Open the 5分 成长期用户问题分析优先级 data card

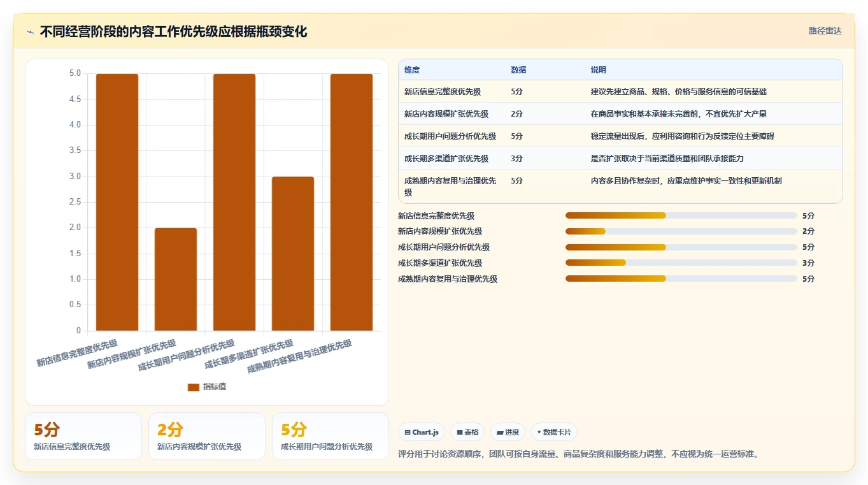pyautogui.click(x=331, y=436)
